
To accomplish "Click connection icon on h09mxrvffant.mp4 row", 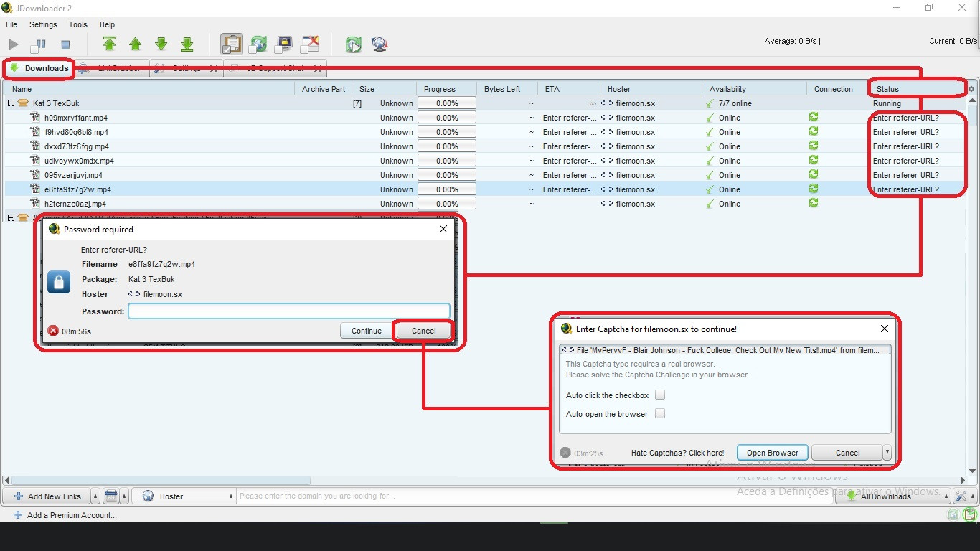I will [x=813, y=117].
